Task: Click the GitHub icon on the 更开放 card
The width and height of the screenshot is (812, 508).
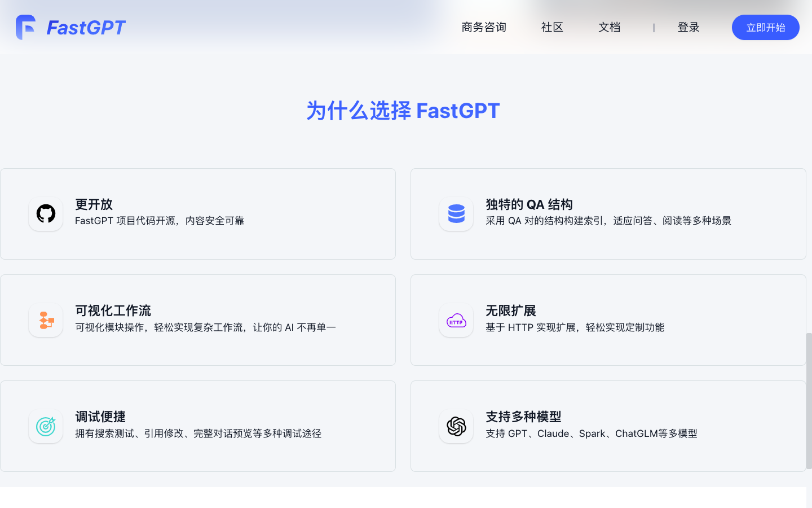Action: coord(45,214)
